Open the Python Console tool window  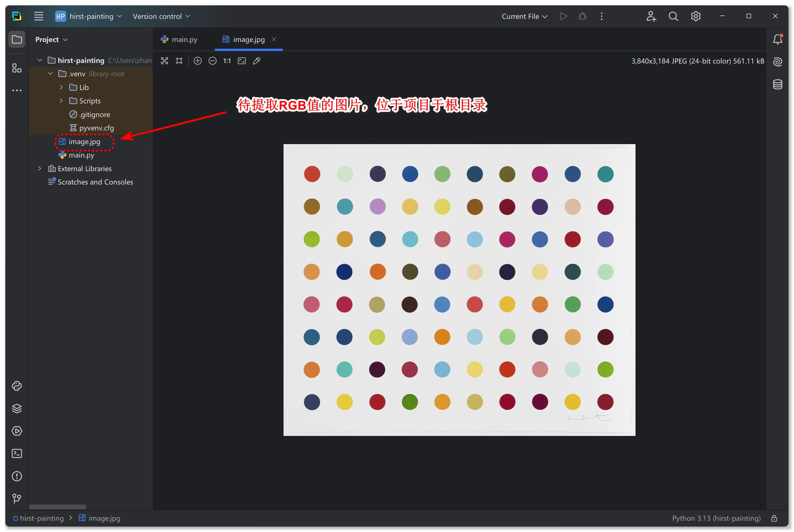[17, 386]
